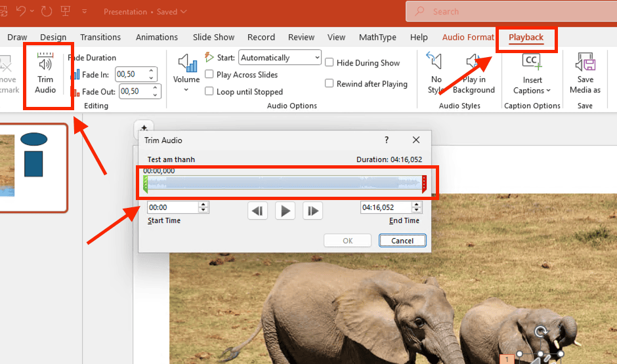The image size is (617, 364).
Task: Click the Start Time input field
Action: [x=173, y=207]
